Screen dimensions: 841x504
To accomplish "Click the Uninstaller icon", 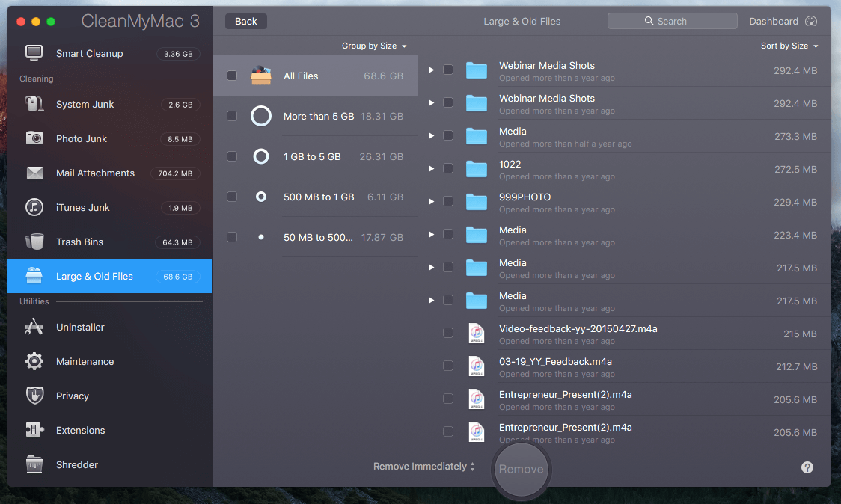I will pos(34,327).
